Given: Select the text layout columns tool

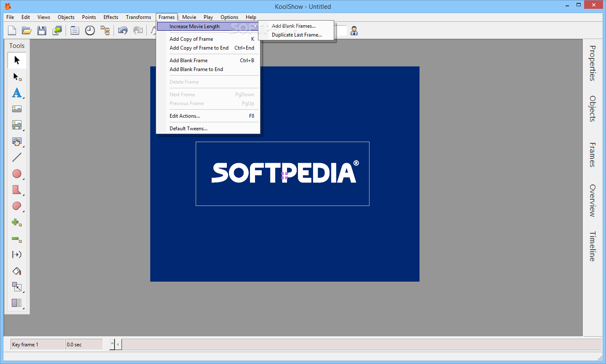Looking at the screenshot, I should pyautogui.click(x=17, y=303).
